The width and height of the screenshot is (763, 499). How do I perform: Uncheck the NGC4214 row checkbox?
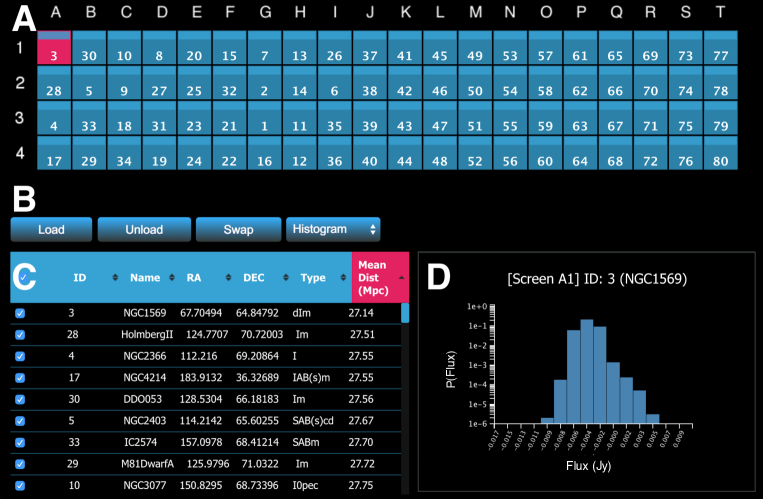click(x=20, y=377)
